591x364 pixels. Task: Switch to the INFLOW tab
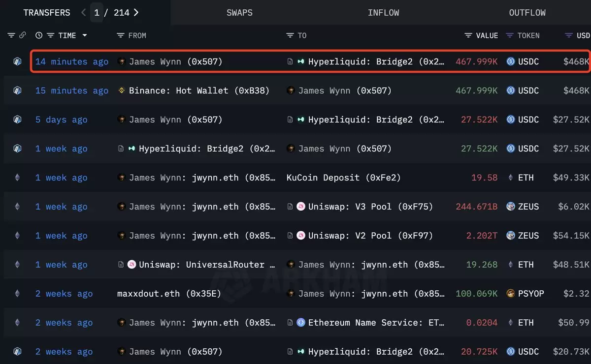[384, 12]
